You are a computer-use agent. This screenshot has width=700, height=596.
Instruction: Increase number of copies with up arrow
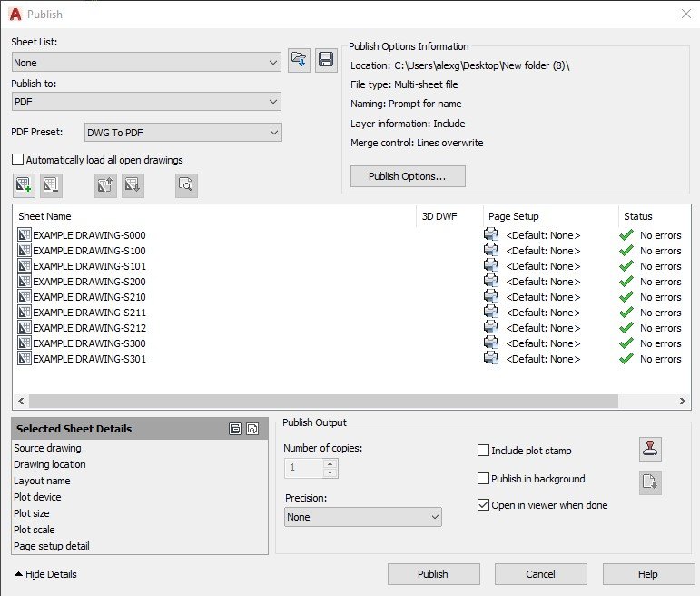330,463
